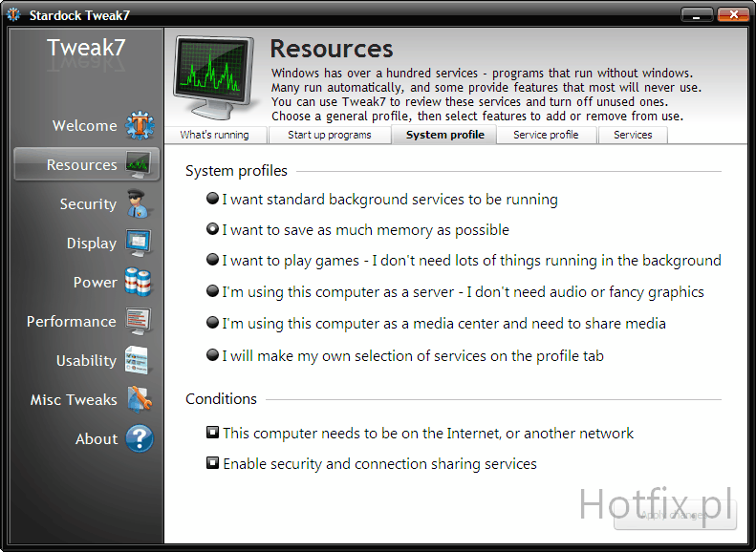Image resolution: width=756 pixels, height=552 pixels.
Task: Go to Display section label
Action: pos(92,244)
